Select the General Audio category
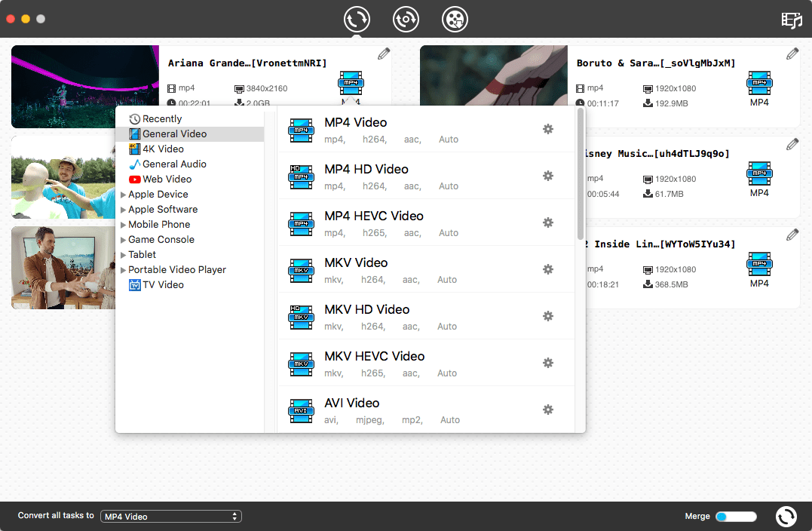Image resolution: width=812 pixels, height=531 pixels. 189,164
